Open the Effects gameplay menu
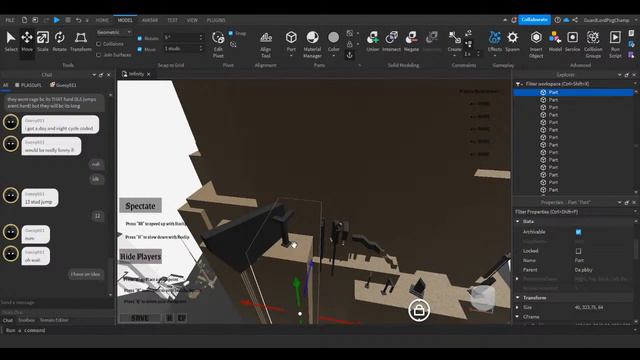Screen dimensions: 640x360 495,41
